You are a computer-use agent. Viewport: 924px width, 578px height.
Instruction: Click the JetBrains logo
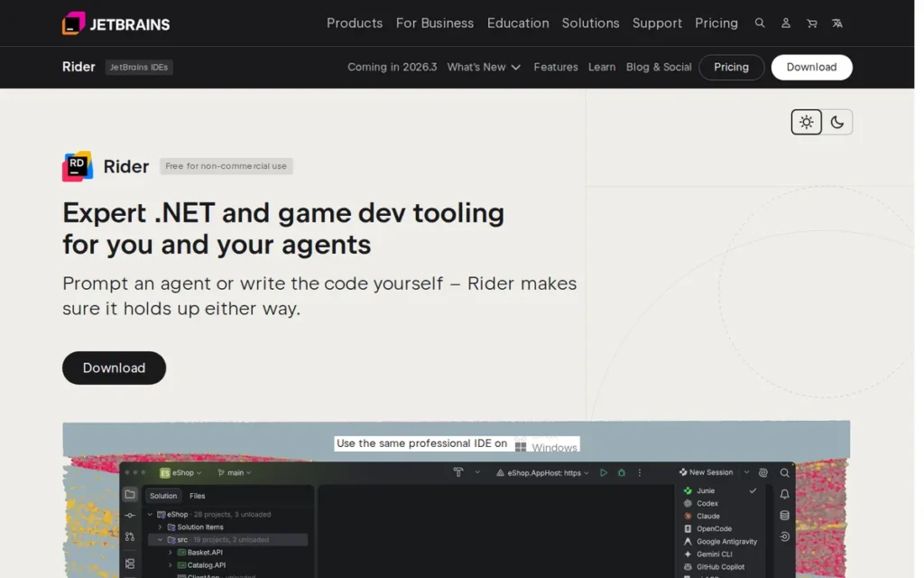click(x=115, y=23)
